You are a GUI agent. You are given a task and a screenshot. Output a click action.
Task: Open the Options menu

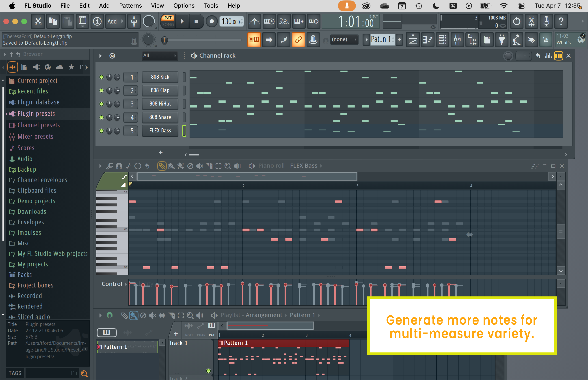[x=184, y=5]
